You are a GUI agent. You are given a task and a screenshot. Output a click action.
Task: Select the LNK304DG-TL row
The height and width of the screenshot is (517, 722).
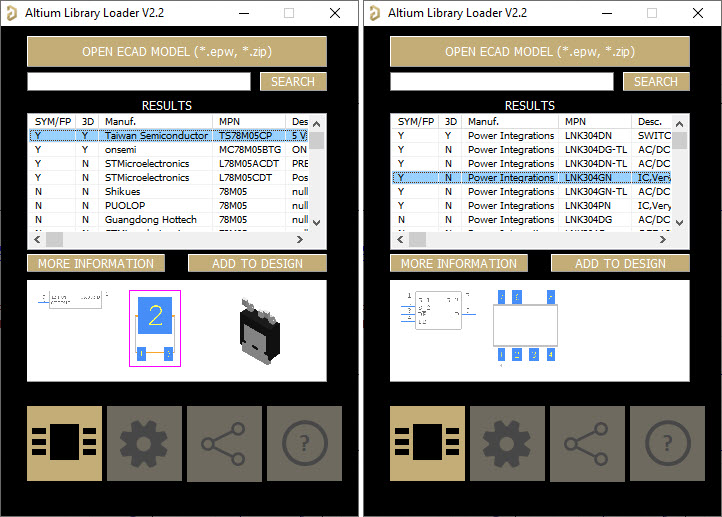(531, 150)
